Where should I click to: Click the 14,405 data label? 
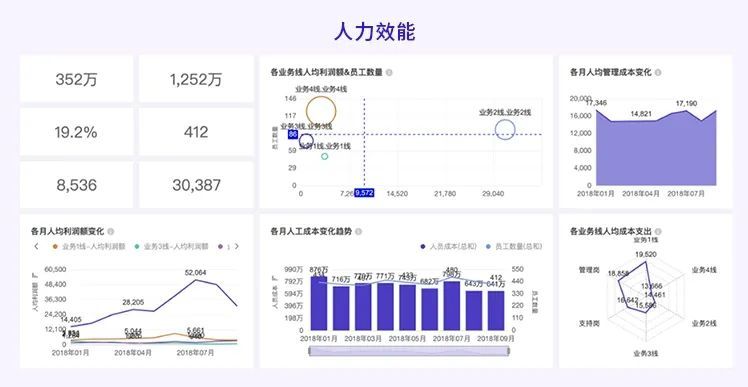tap(72, 319)
